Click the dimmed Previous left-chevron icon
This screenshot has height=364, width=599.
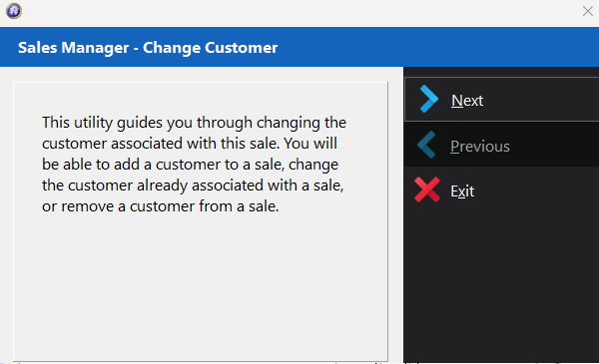(x=426, y=145)
